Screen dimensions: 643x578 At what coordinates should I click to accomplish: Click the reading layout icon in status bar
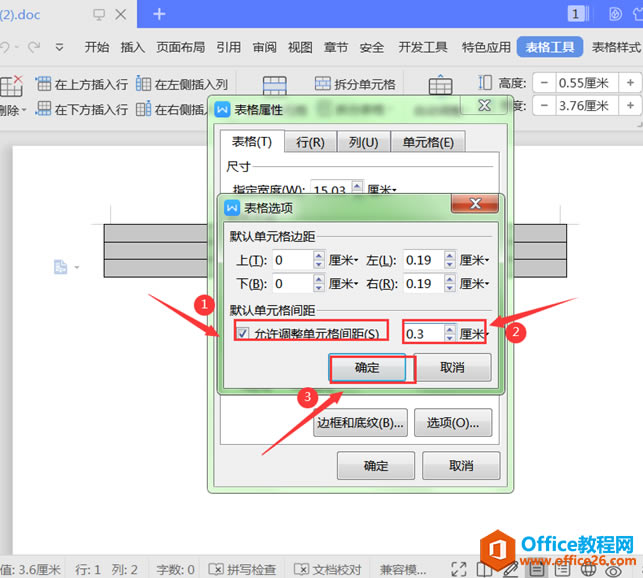(x=485, y=569)
